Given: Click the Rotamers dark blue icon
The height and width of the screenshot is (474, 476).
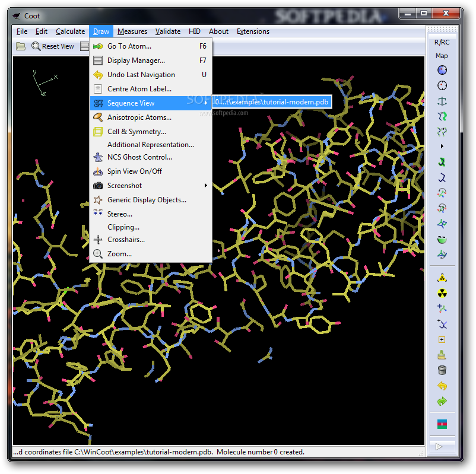Looking at the screenshot, I should (x=442, y=177).
